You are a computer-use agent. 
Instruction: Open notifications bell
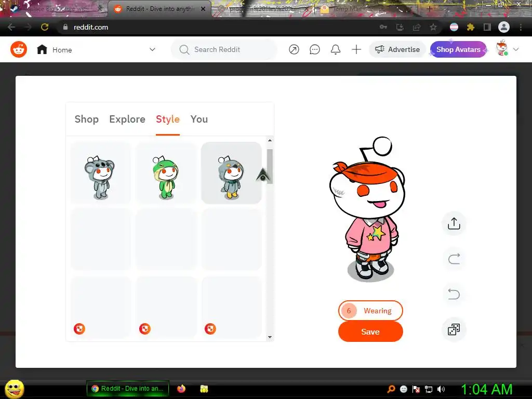click(336, 49)
